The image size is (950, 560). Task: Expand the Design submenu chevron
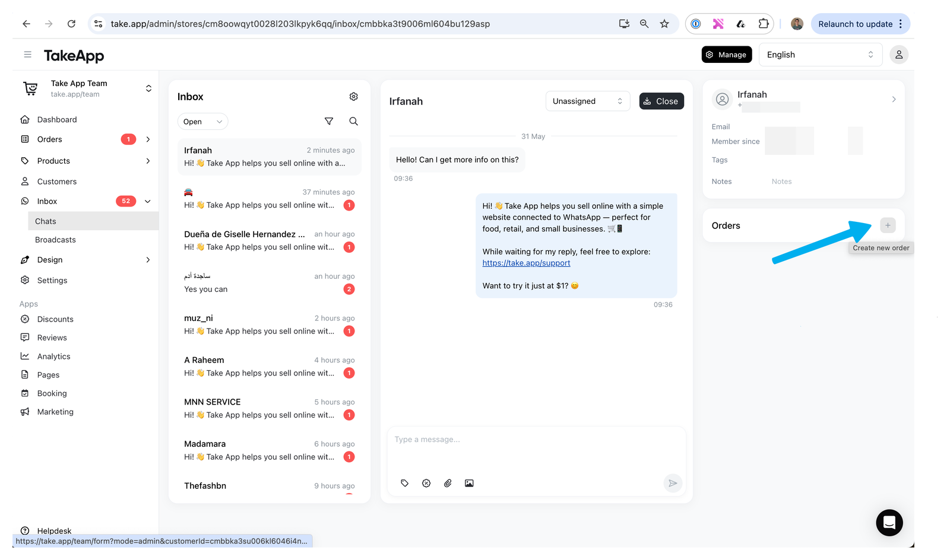coord(148,260)
